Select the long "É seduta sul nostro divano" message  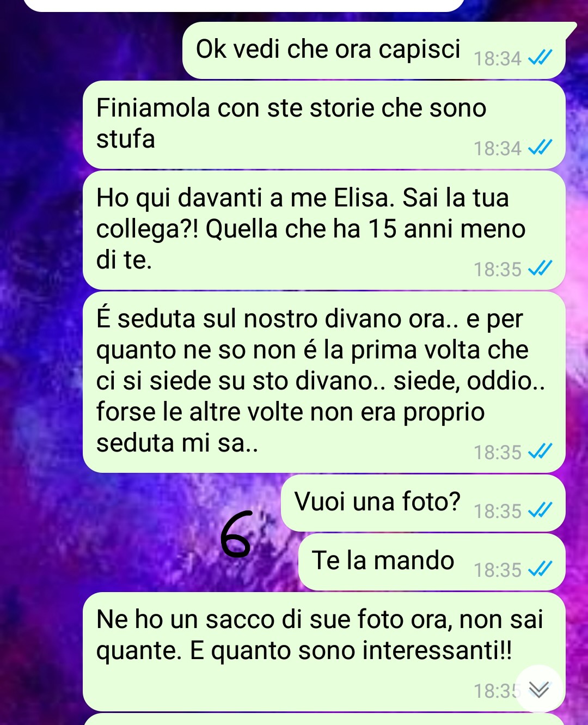click(324, 382)
